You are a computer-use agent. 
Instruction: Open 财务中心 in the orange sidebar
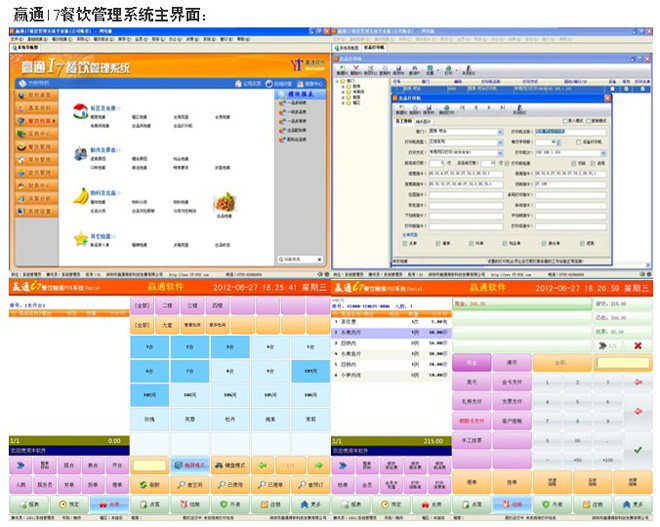(37, 185)
